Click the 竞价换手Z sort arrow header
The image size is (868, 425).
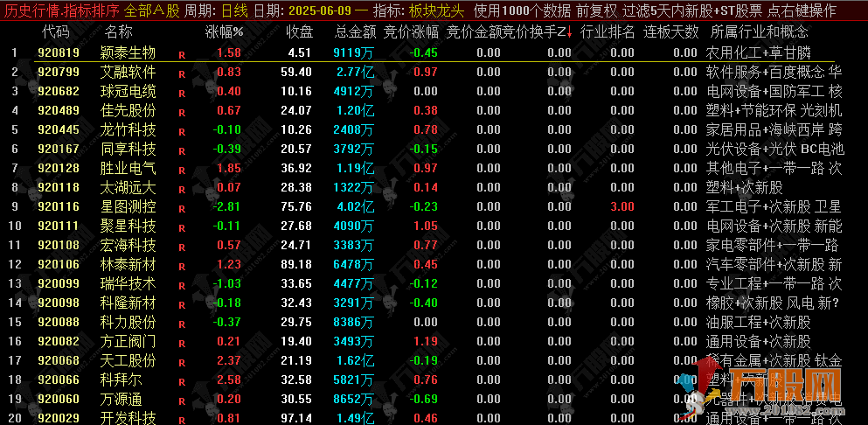[x=537, y=32]
